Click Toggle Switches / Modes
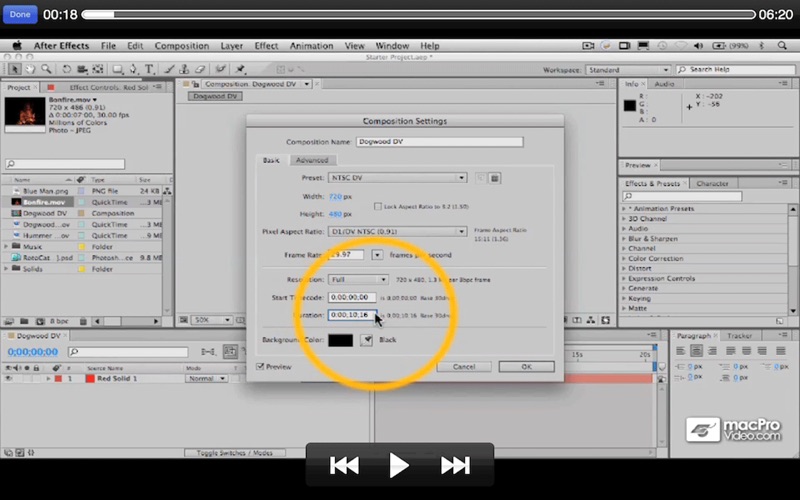This screenshot has width=800, height=500. (x=234, y=453)
